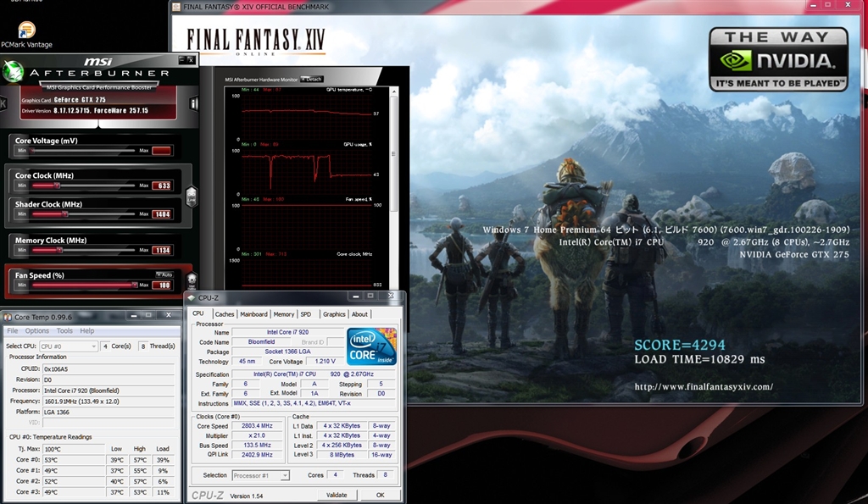Close the MSI Afterburner window
Screen dimensions: 868x504
pos(191,59)
